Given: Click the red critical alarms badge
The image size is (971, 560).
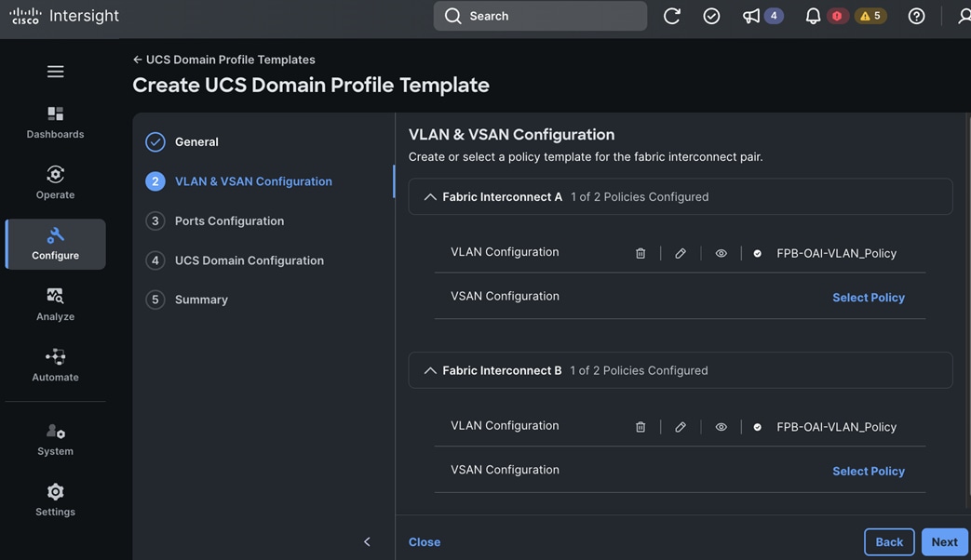Looking at the screenshot, I should point(837,16).
